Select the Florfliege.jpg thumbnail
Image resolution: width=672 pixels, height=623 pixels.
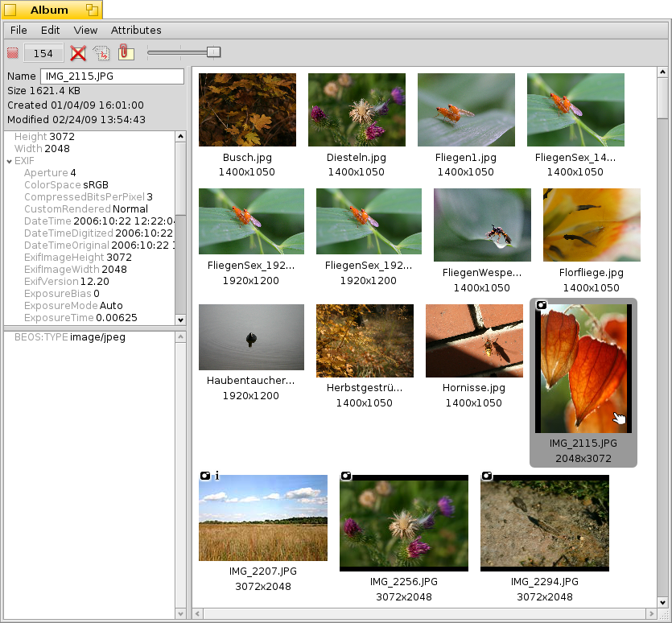coord(592,225)
